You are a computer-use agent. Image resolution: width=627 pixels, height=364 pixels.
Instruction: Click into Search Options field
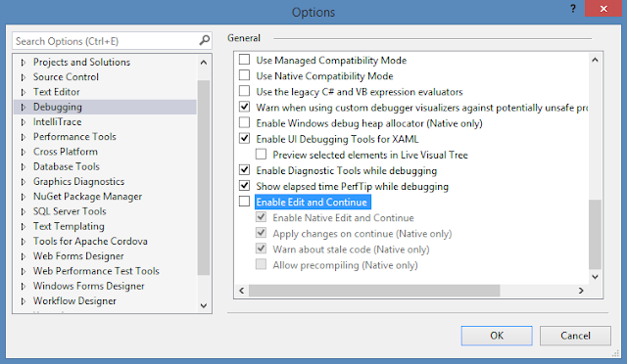pos(106,41)
